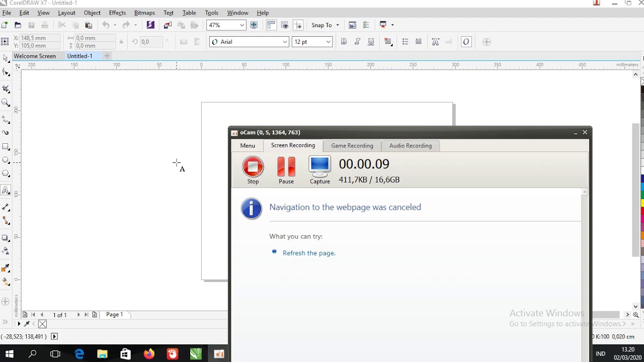The height and width of the screenshot is (362, 644).
Task: Toggle bullet list formatting
Action: pyautogui.click(x=405, y=42)
